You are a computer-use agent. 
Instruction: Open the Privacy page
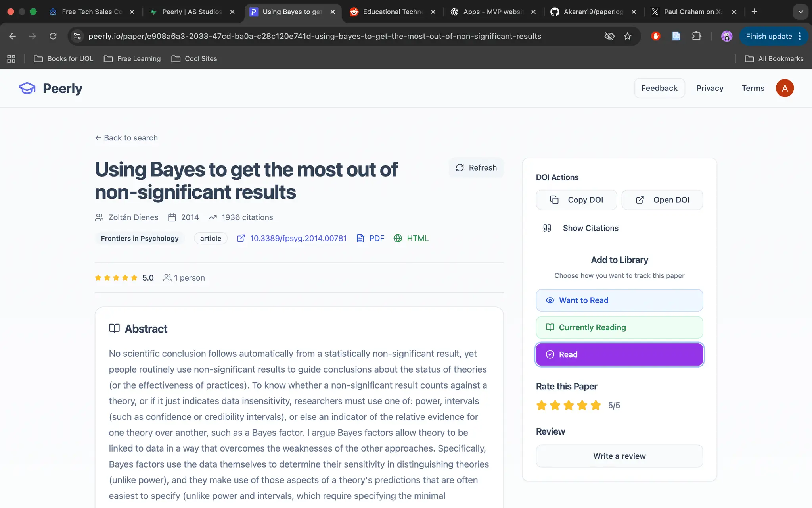tap(710, 88)
